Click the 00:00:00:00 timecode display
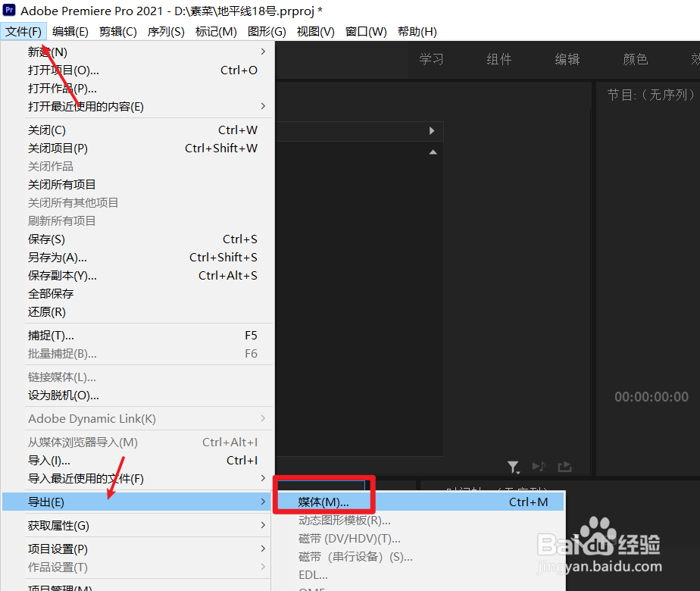Image resolution: width=700 pixels, height=591 pixels. click(652, 397)
